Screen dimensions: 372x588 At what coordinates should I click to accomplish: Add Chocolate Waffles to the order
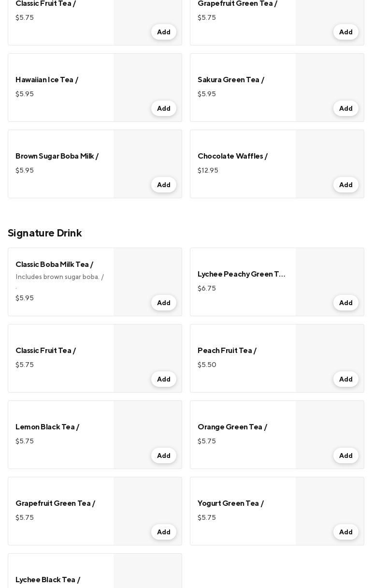point(345,185)
